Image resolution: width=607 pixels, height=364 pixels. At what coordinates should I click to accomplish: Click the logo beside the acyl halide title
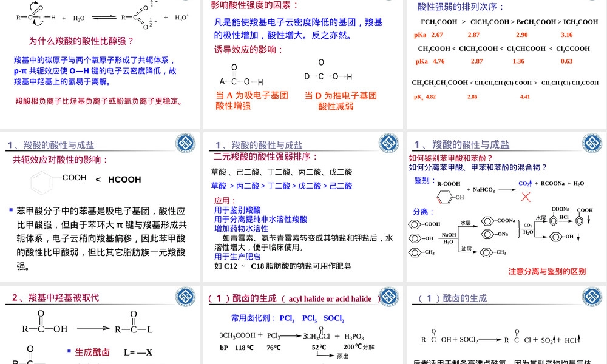(x=388, y=297)
